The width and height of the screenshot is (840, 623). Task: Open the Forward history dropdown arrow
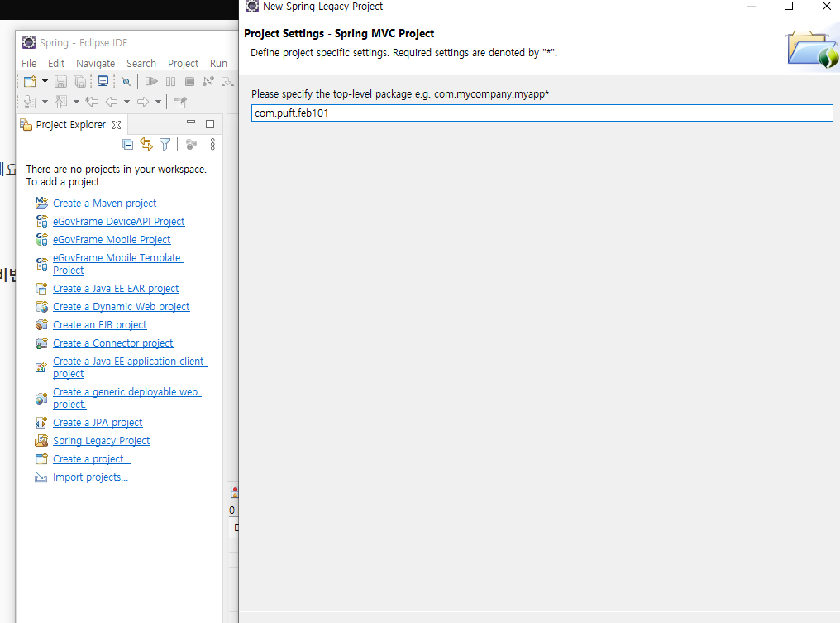(159, 102)
